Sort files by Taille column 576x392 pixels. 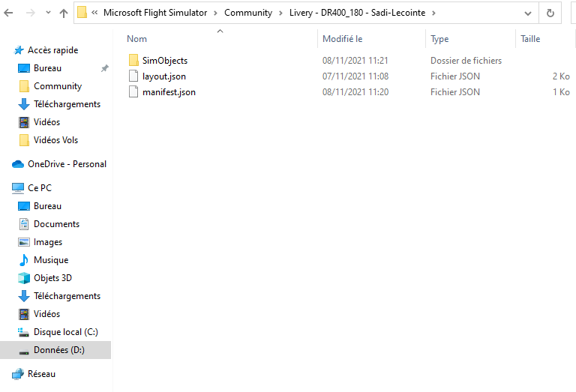[530, 39]
